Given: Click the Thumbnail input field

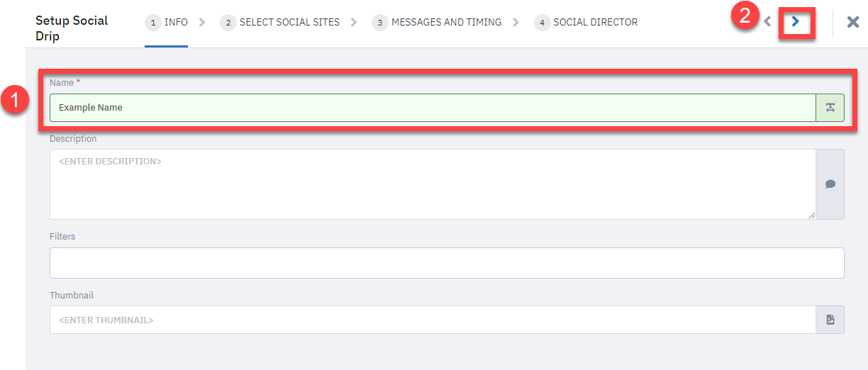Looking at the screenshot, I should pos(433,320).
